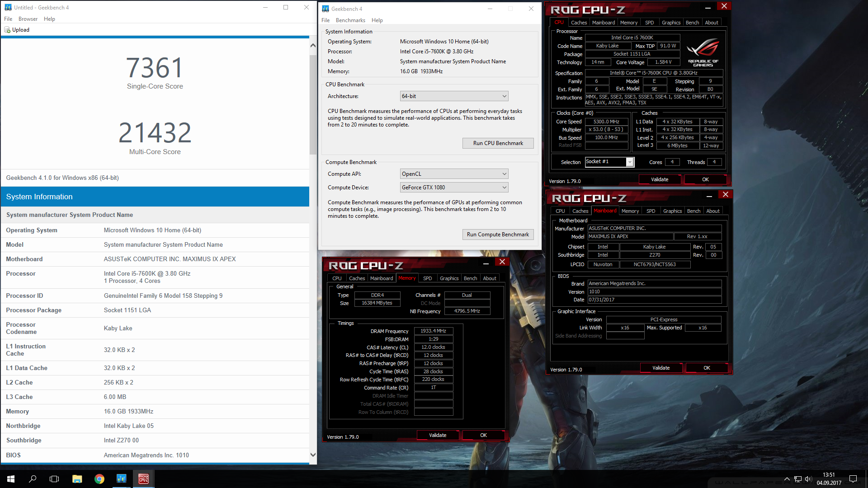Click OK in the CPU tab CPU-Z window
Screen dimensions: 868x488
click(x=705, y=179)
